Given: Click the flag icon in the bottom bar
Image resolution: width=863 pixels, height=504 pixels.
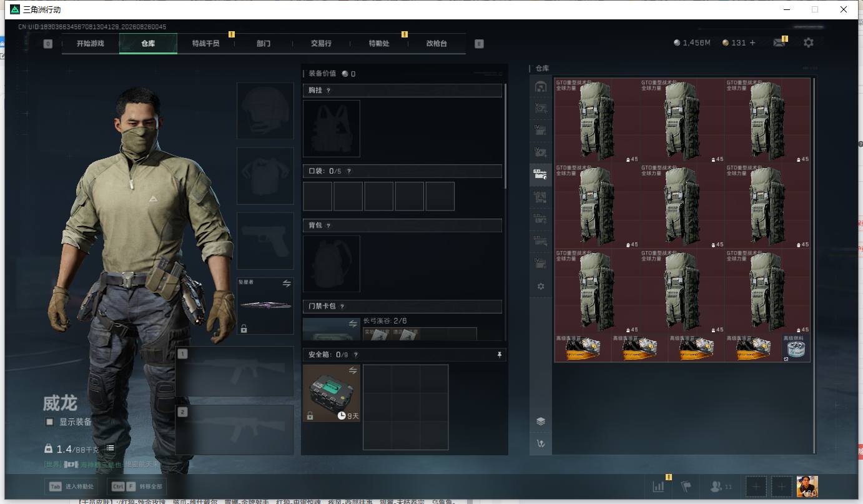Looking at the screenshot, I should tap(686, 487).
